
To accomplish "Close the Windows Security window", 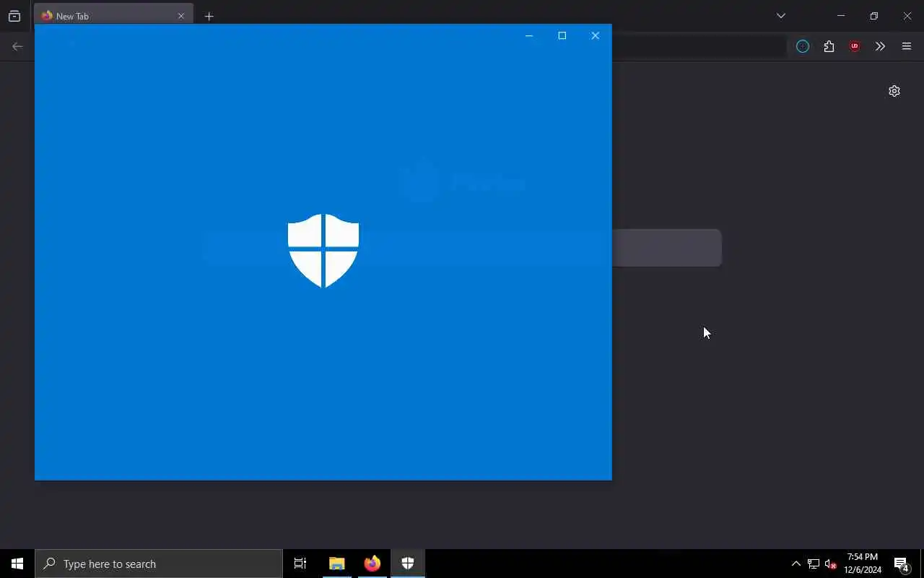I will [x=596, y=35].
